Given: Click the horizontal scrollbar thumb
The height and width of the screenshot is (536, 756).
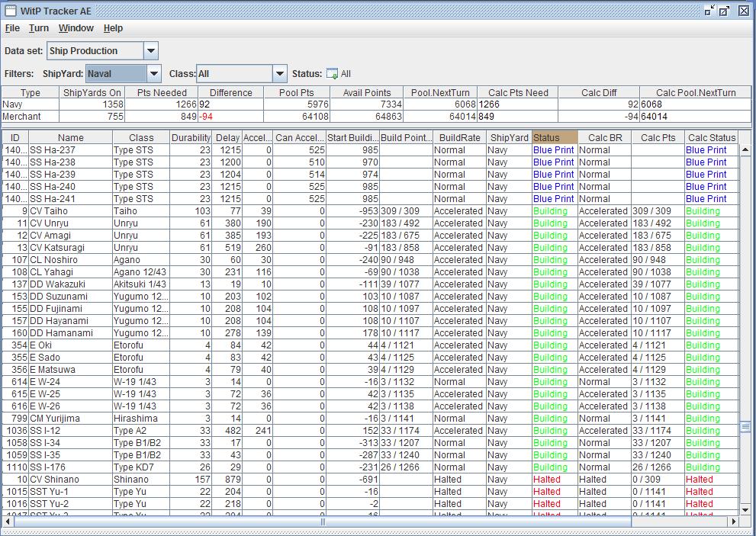Looking at the screenshot, I should coord(322,521).
